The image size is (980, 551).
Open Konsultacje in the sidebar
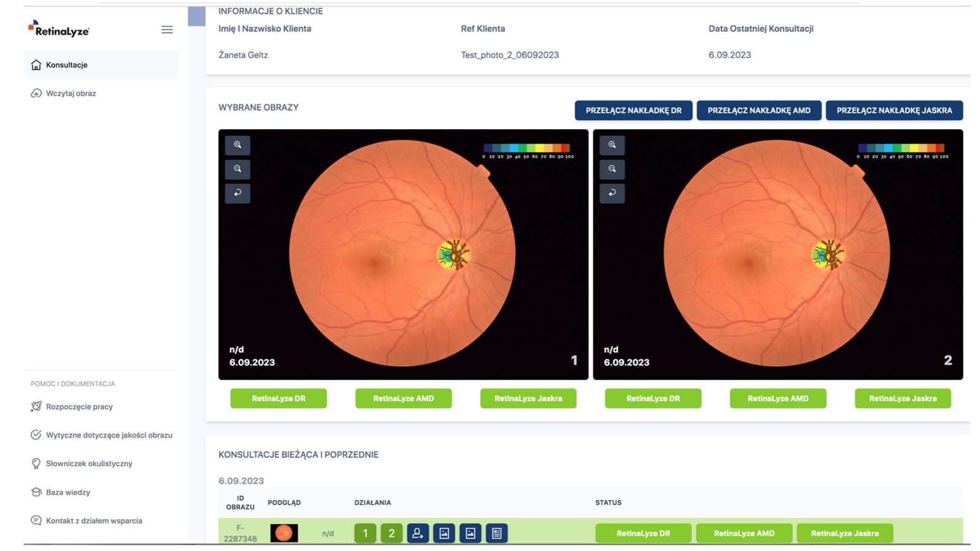coord(67,65)
